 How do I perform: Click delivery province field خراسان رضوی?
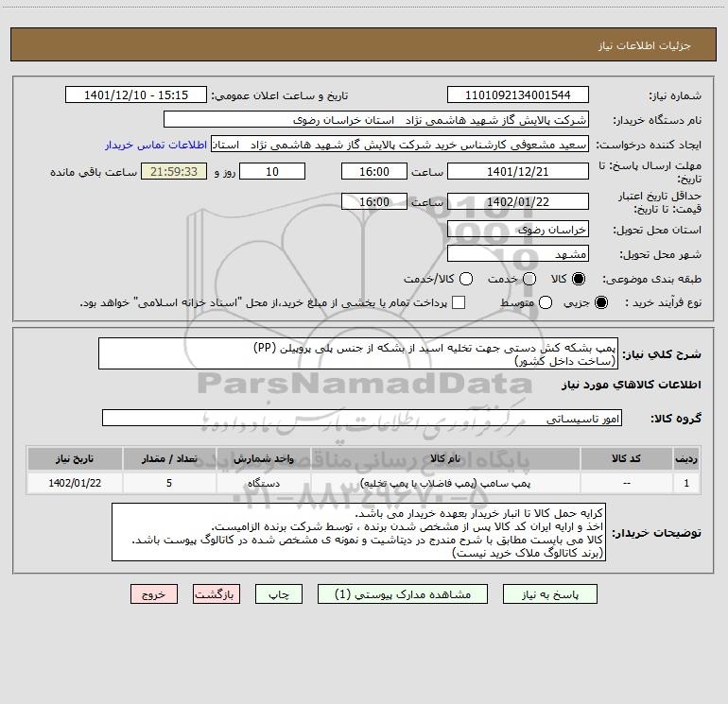click(518, 230)
